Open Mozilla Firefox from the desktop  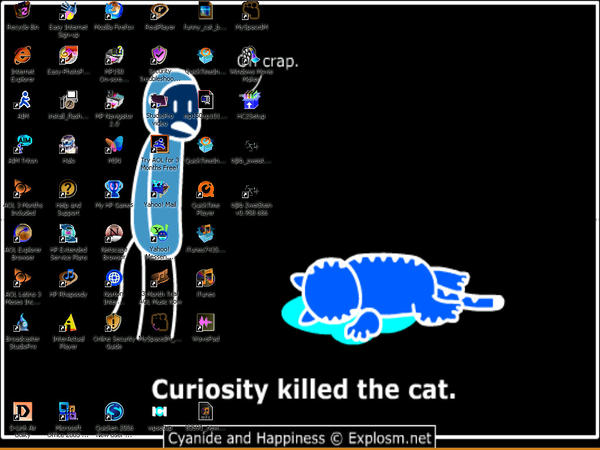[x=114, y=11]
